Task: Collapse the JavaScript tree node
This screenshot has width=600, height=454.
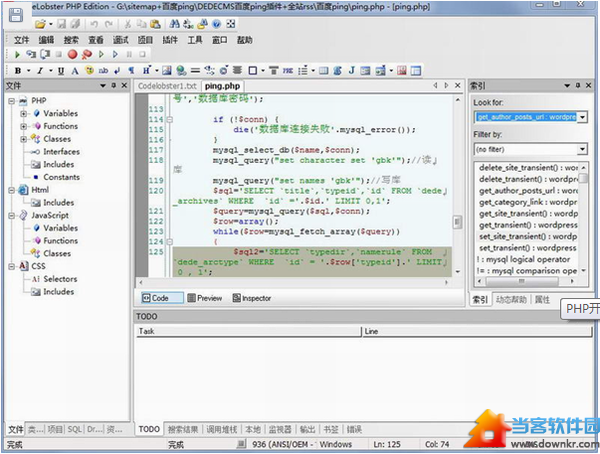Action: tap(11, 215)
